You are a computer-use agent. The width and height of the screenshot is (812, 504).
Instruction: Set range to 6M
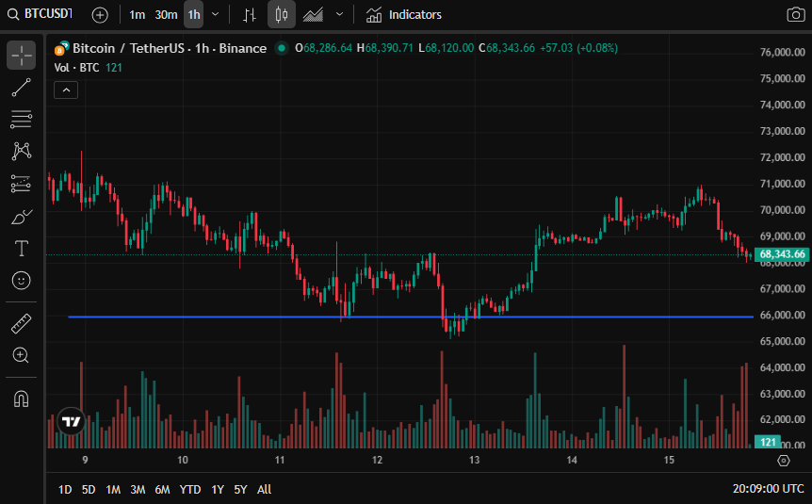point(162,490)
